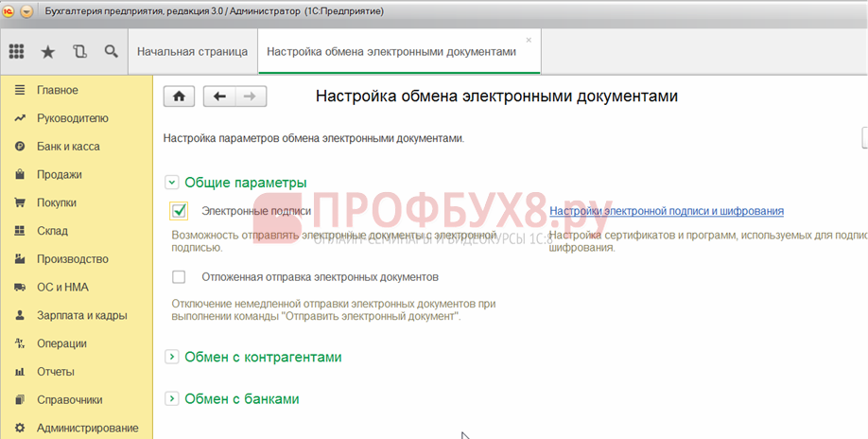The height and width of the screenshot is (439, 868).
Task: Switch to Начальная страница tab
Action: 193,51
